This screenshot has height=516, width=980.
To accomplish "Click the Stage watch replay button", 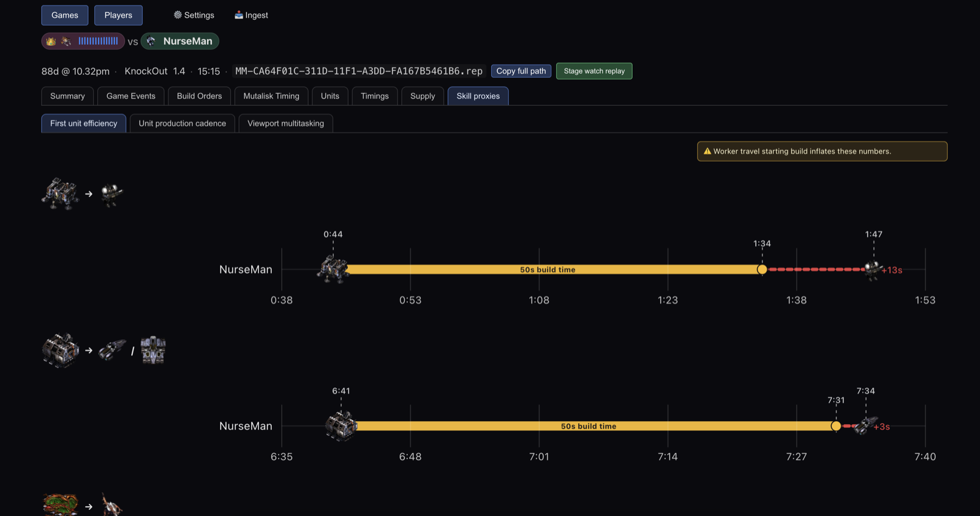I will click(x=594, y=71).
